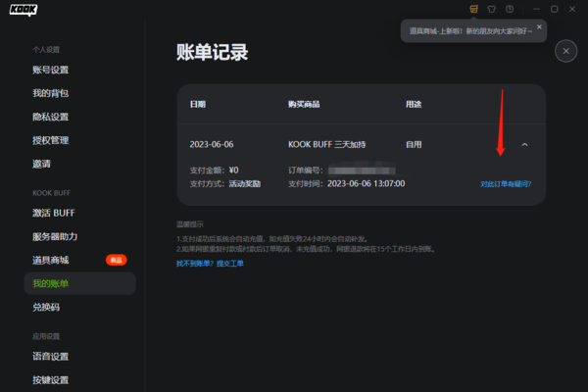The height and width of the screenshot is (392, 588).
Task: Click the date 2023-06-06 cell
Action: [212, 144]
